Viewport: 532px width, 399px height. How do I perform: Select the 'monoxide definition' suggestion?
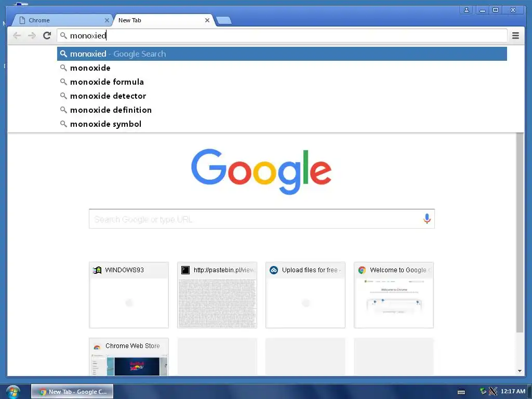pos(282,110)
